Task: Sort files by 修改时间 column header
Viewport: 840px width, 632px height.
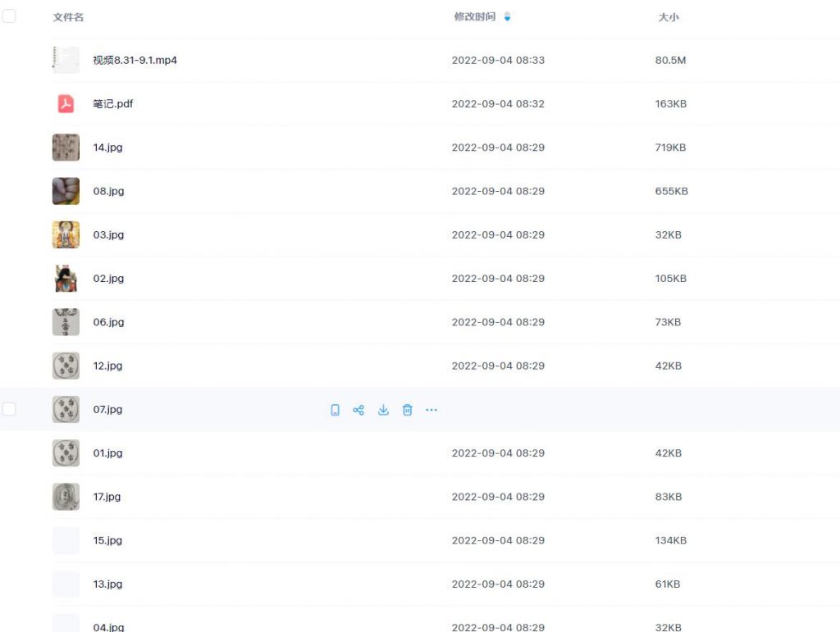Action: [475, 16]
